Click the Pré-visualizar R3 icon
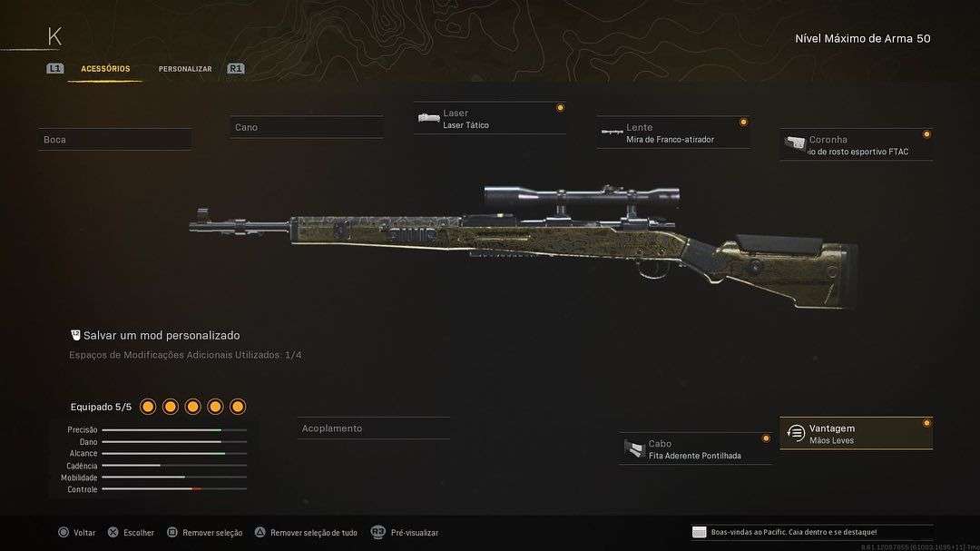 (377, 532)
